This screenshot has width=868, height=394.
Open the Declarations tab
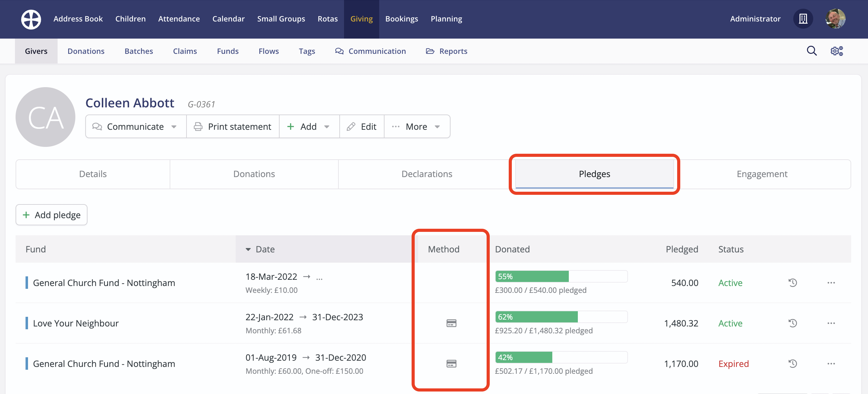(427, 174)
